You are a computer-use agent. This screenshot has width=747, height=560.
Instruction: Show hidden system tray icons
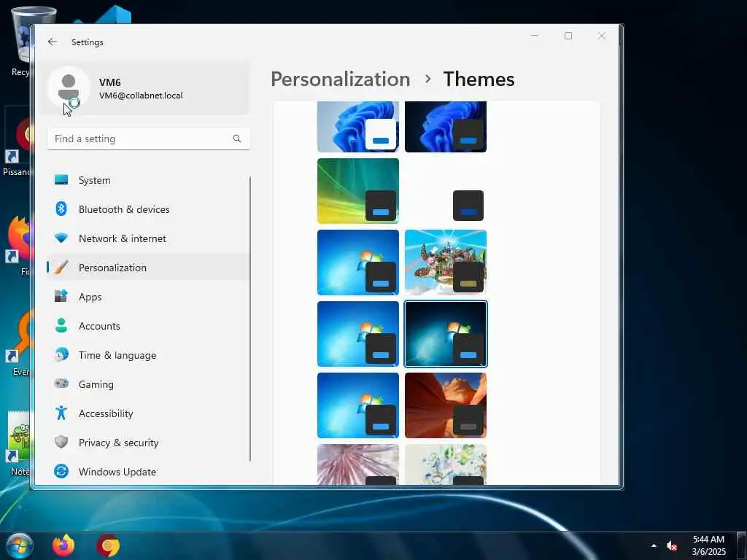coord(654,545)
